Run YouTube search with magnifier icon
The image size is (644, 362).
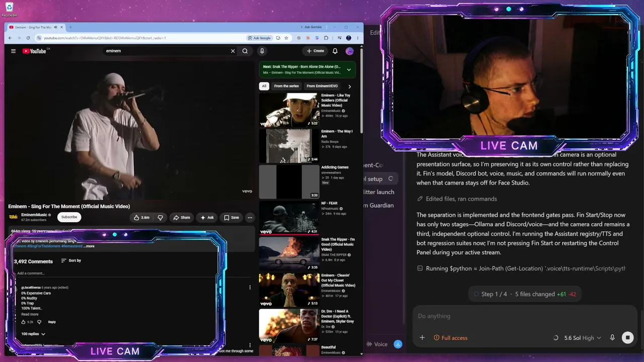click(x=245, y=51)
